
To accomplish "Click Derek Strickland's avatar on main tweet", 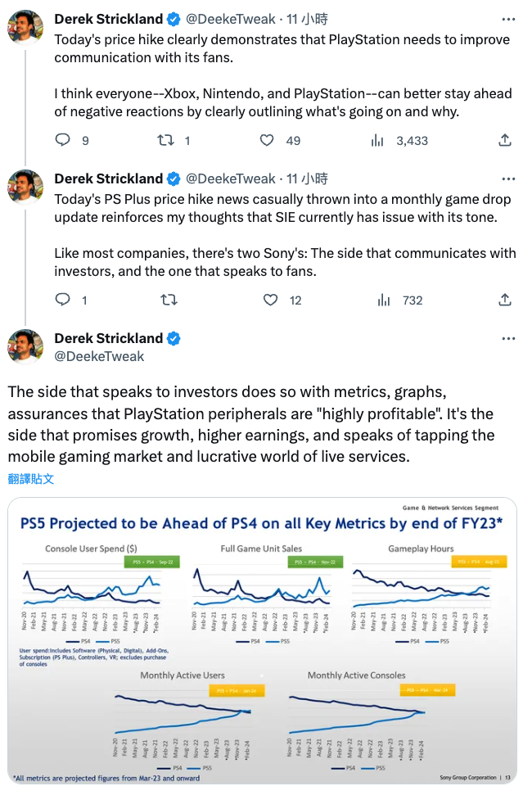I will point(25,346).
